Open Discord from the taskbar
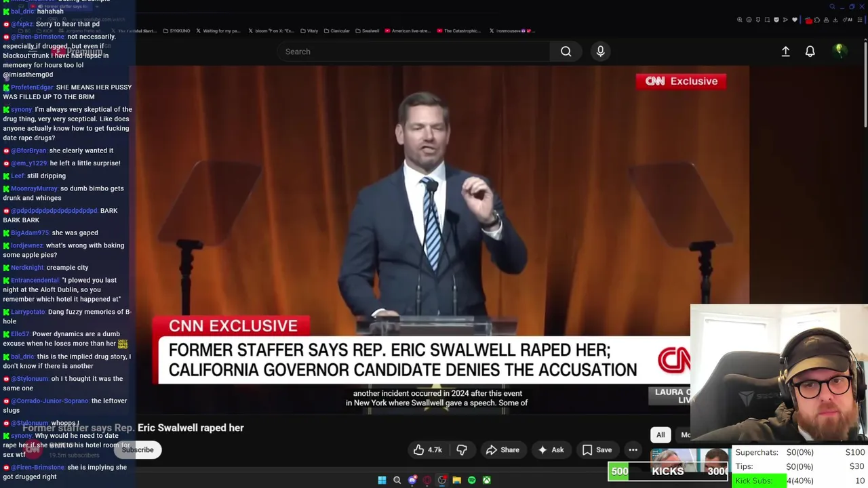Viewport: 868px width, 488px height. [412, 480]
